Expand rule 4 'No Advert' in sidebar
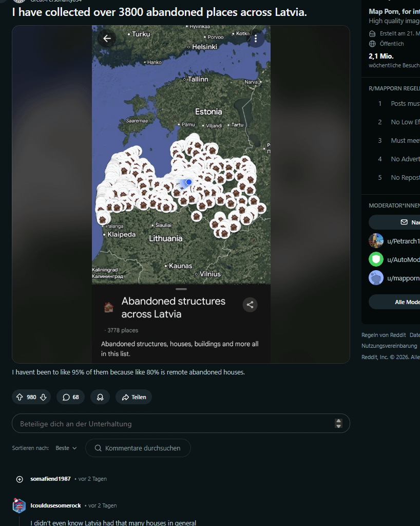This screenshot has width=420, height=526. pos(405,159)
